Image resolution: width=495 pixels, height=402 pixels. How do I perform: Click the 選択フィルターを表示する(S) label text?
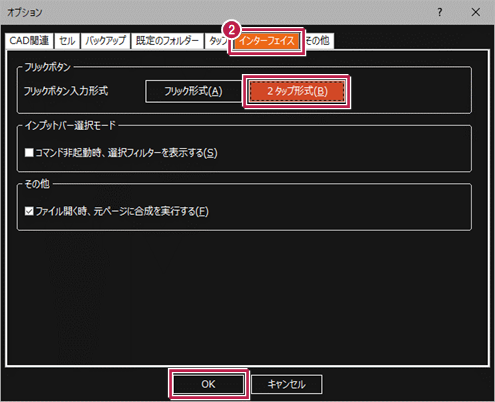click(x=162, y=153)
